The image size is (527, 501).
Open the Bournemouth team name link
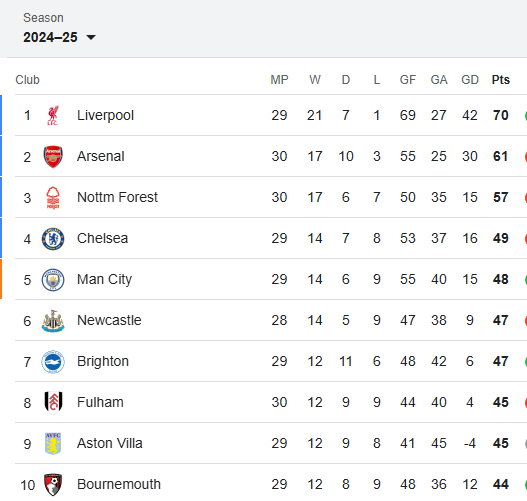tap(119, 484)
